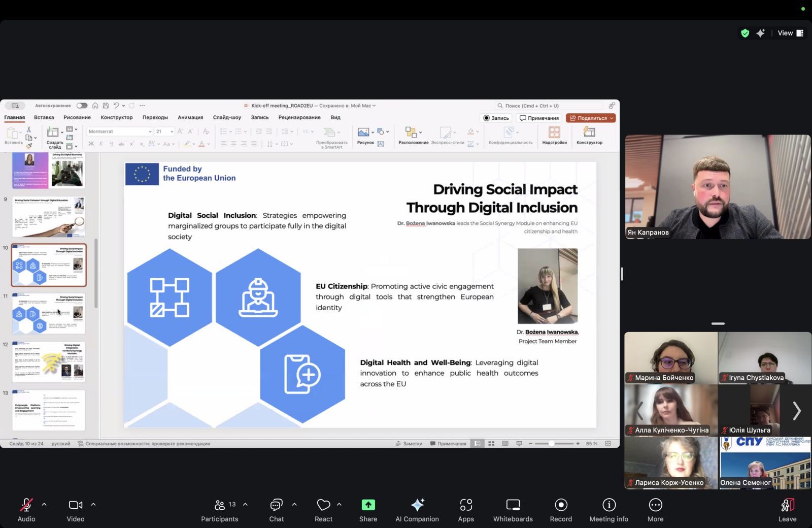812x528 pixels.
Task: Expand the video options chevron
Action: pyautogui.click(x=93, y=505)
